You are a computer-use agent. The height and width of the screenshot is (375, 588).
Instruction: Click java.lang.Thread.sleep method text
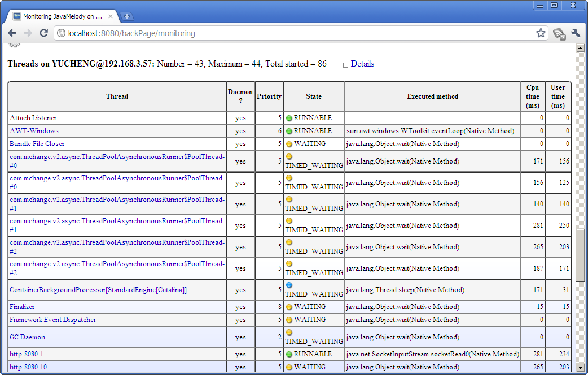coord(405,290)
